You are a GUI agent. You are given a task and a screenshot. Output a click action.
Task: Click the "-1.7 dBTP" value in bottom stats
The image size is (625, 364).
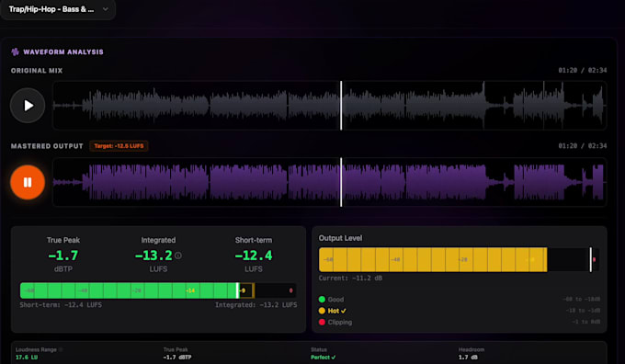tap(177, 358)
